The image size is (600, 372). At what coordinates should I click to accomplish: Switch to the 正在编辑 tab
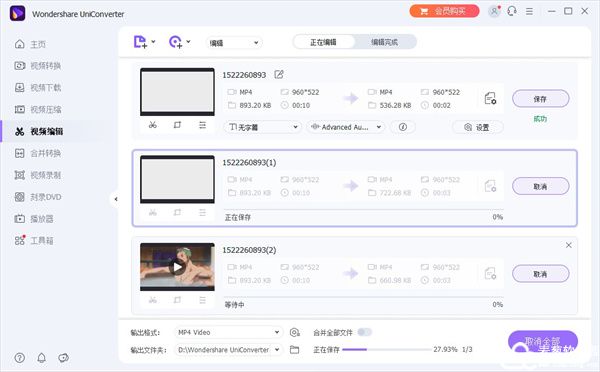[x=323, y=42]
